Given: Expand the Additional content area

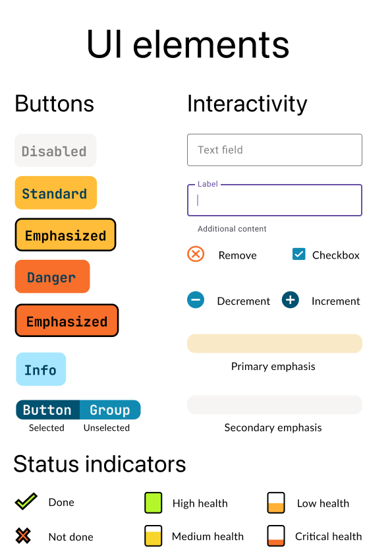Looking at the screenshot, I should coord(231,229).
